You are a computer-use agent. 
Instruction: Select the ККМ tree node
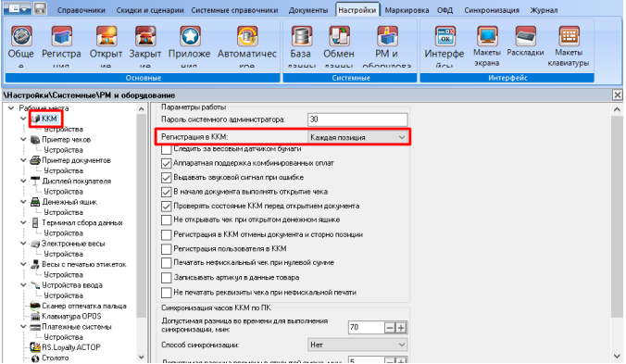tap(49, 119)
